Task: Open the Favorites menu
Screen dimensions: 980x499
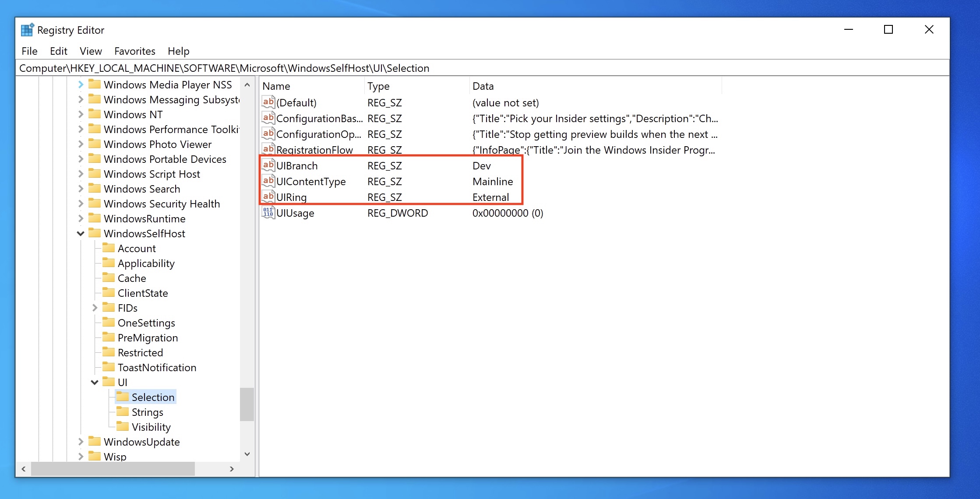Action: click(x=134, y=51)
